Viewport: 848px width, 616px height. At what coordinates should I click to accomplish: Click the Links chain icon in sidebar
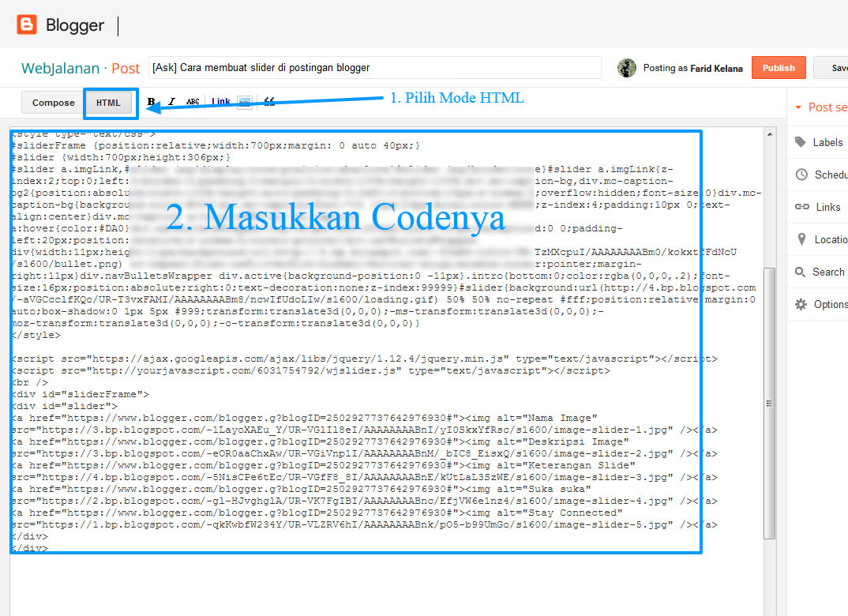click(801, 207)
